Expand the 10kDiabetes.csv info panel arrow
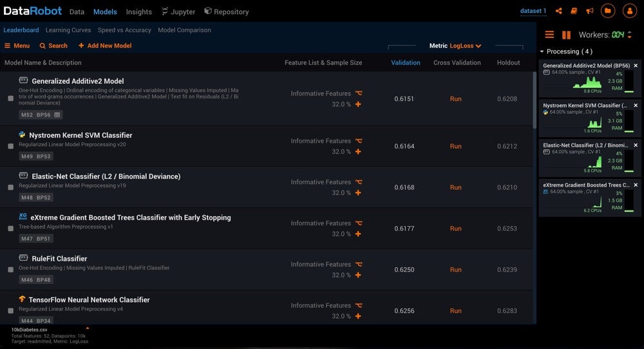644x349 pixels. 88,328
